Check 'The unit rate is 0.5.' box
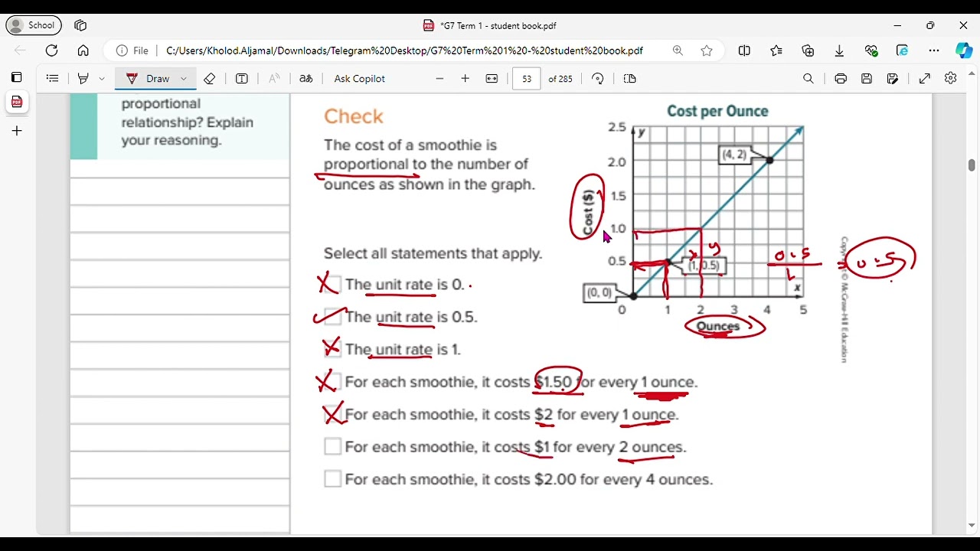The width and height of the screenshot is (980, 551). coord(332,317)
